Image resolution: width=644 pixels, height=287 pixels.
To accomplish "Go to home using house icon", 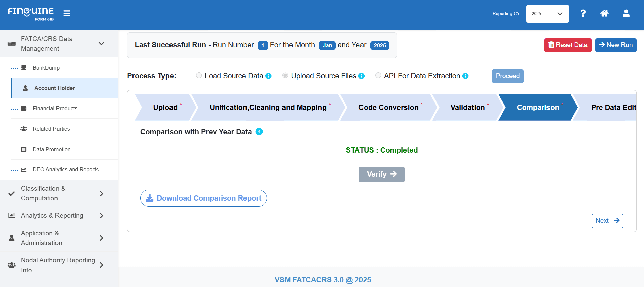I will pos(604,13).
